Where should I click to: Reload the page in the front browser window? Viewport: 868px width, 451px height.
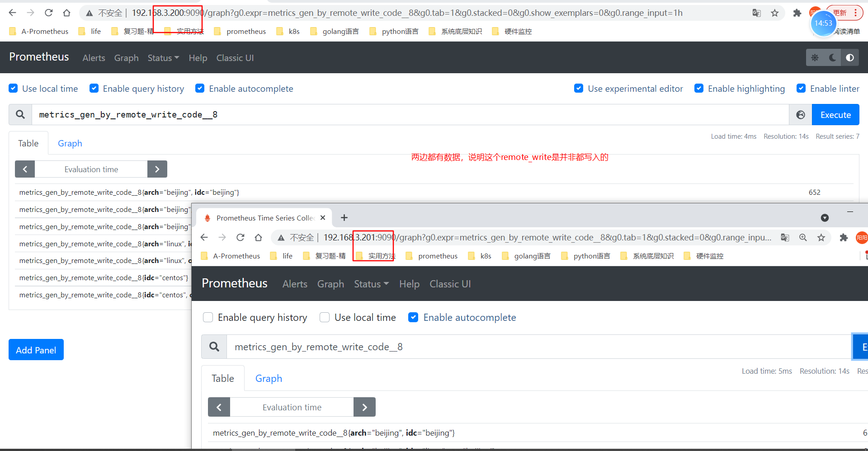pyautogui.click(x=241, y=237)
